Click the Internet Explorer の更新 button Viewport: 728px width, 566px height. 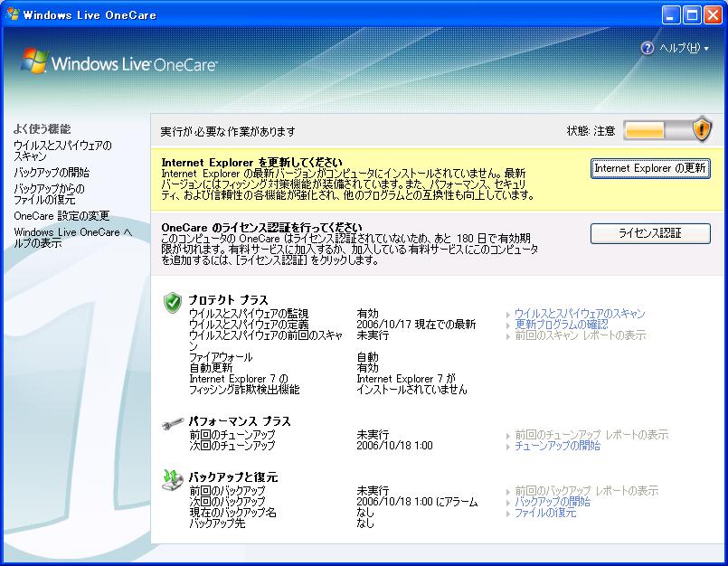pos(650,168)
